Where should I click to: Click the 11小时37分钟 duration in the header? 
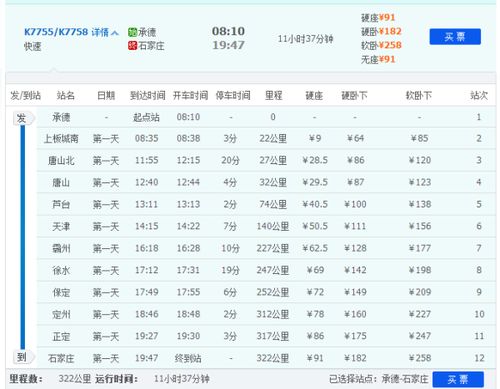tap(306, 39)
